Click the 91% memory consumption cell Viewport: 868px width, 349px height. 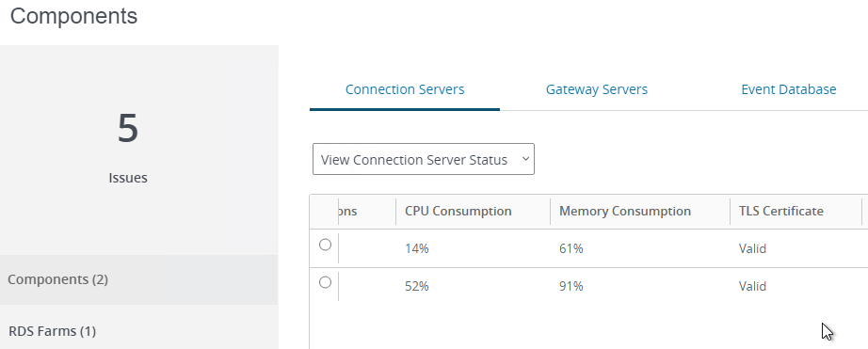click(x=571, y=287)
